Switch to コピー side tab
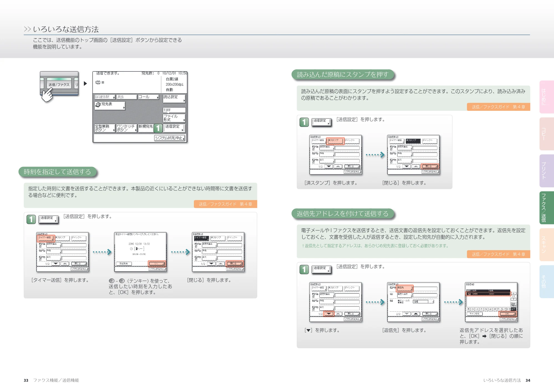 [546, 134]
